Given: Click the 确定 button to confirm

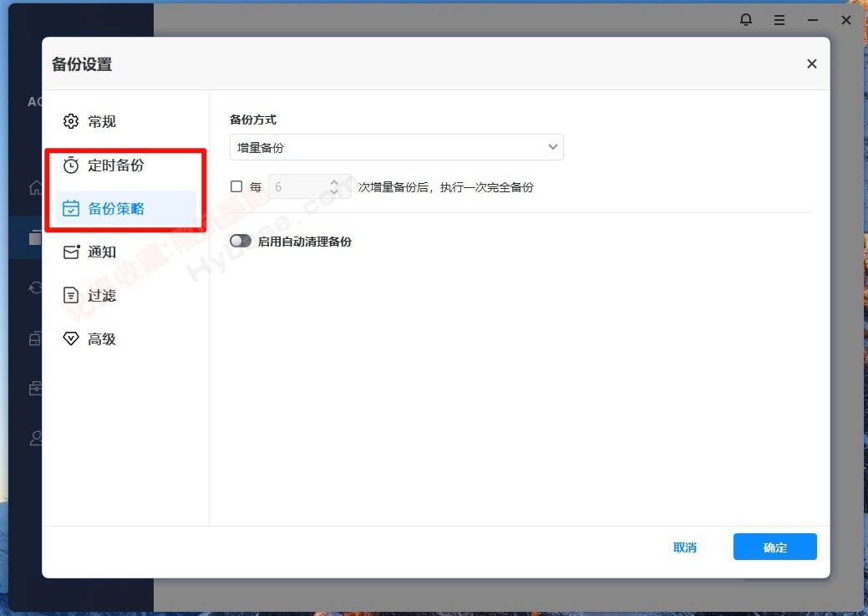Looking at the screenshot, I should [774, 547].
